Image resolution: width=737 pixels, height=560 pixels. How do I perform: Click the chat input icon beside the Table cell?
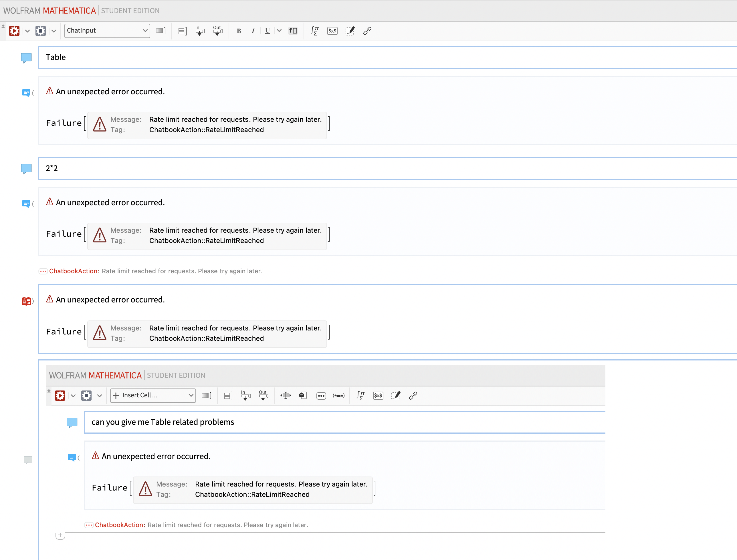(x=26, y=58)
